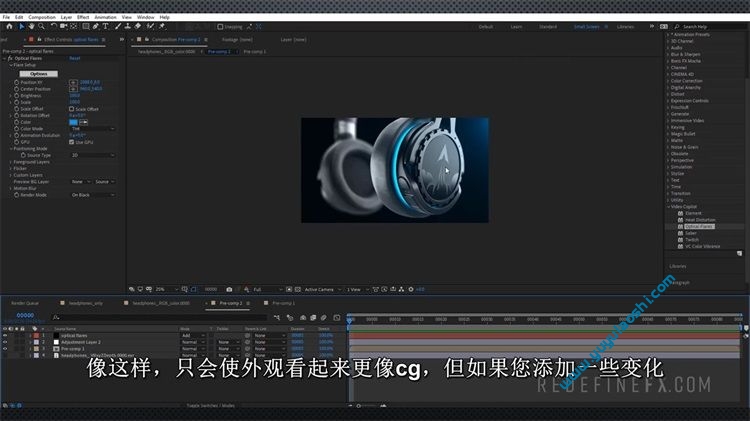The width and height of the screenshot is (750, 421).
Task: Select the Roto Brush tool
Action: [150, 27]
